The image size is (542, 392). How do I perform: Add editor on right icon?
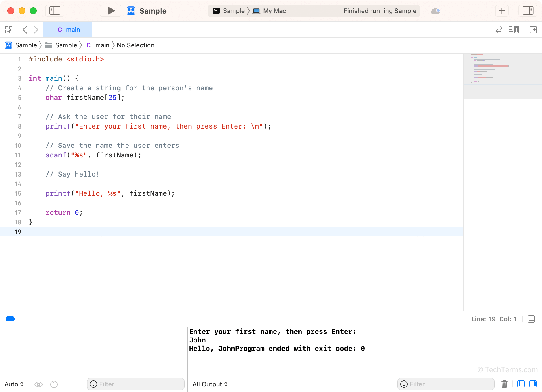533,30
